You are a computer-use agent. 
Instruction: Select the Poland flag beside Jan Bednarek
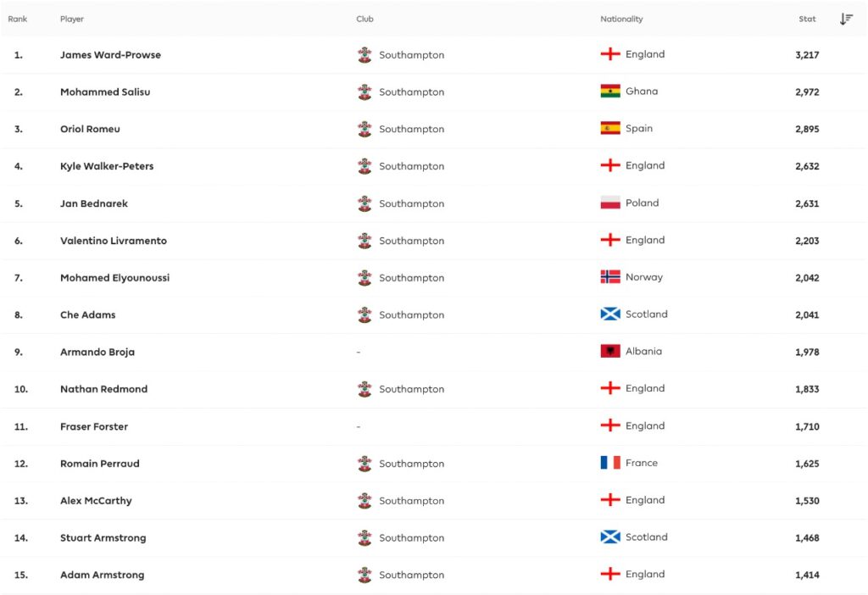[610, 203]
